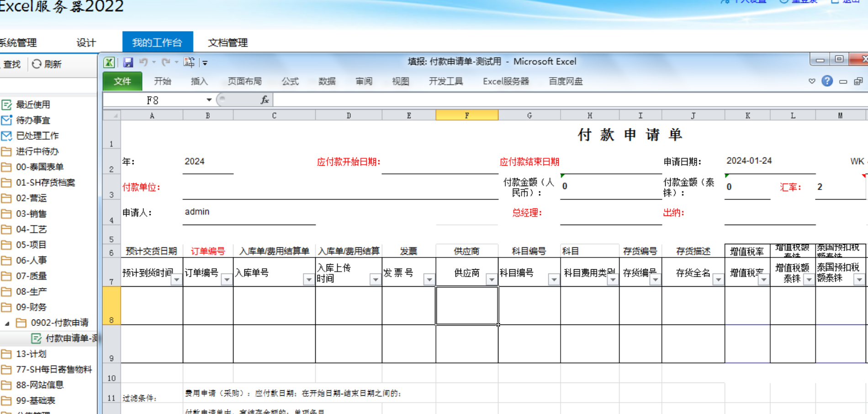Viewport: 868px width, 414px height.
Task: Customize Quick Access Toolbar dropdown arrow
Action: click(205, 63)
